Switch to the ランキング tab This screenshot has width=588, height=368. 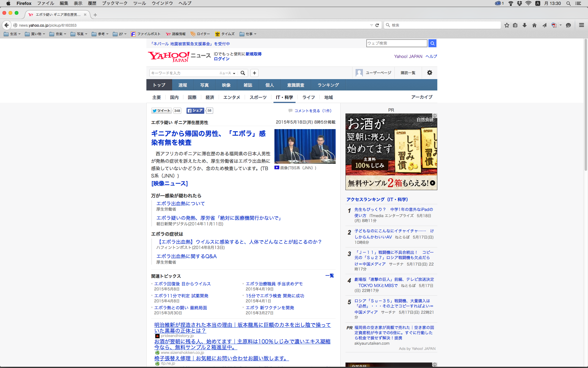328,85
